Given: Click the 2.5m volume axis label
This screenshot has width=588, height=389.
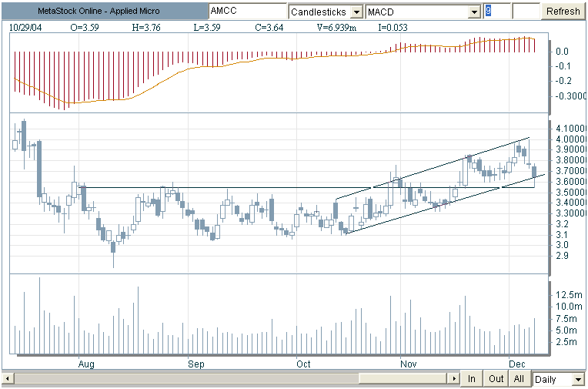Looking at the screenshot, I should [566, 342].
